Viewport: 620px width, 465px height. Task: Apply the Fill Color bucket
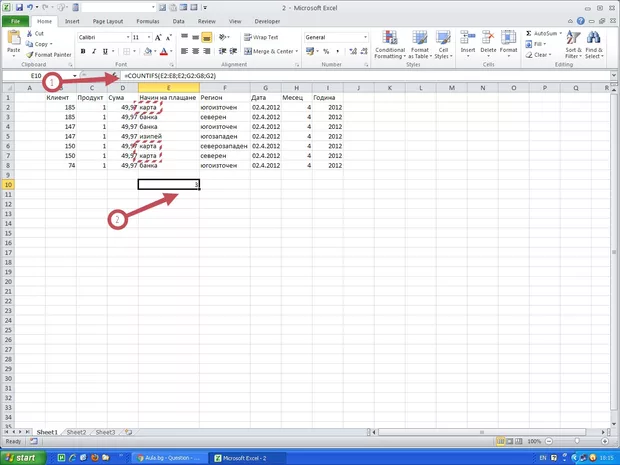tap(148, 51)
